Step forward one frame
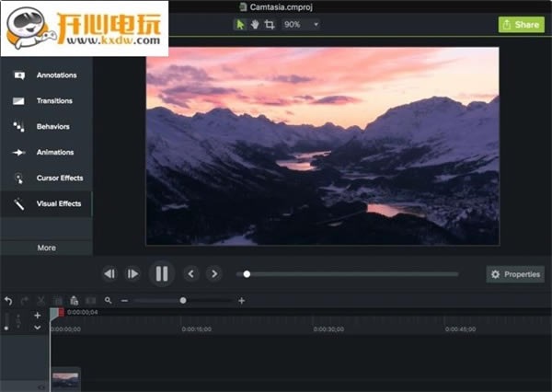Image resolution: width=552 pixels, height=392 pixels. (x=132, y=274)
